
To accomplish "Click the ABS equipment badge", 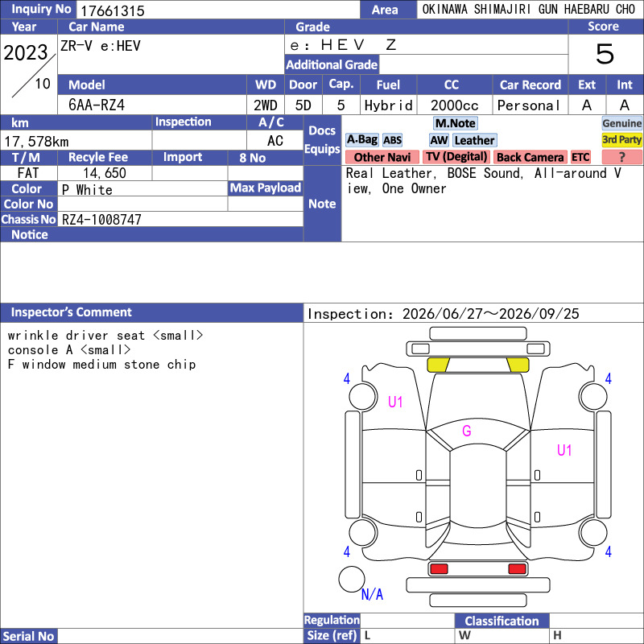I will [x=392, y=140].
